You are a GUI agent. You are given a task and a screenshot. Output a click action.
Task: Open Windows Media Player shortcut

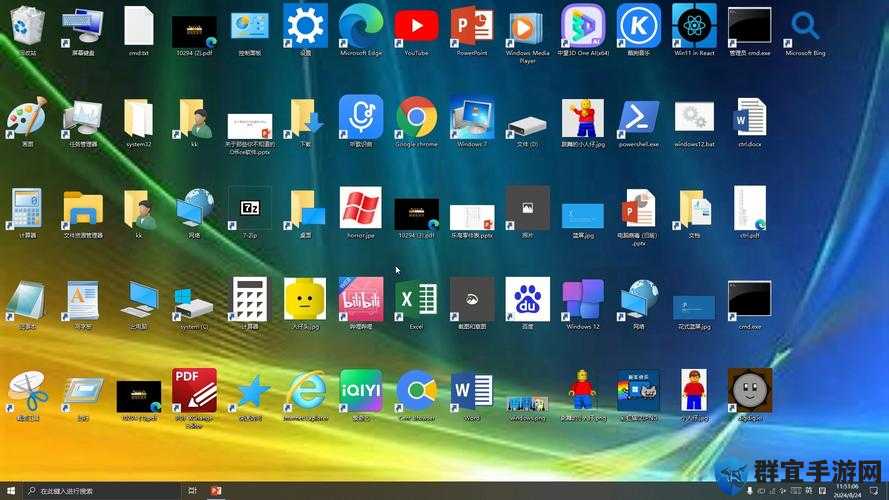527,28
